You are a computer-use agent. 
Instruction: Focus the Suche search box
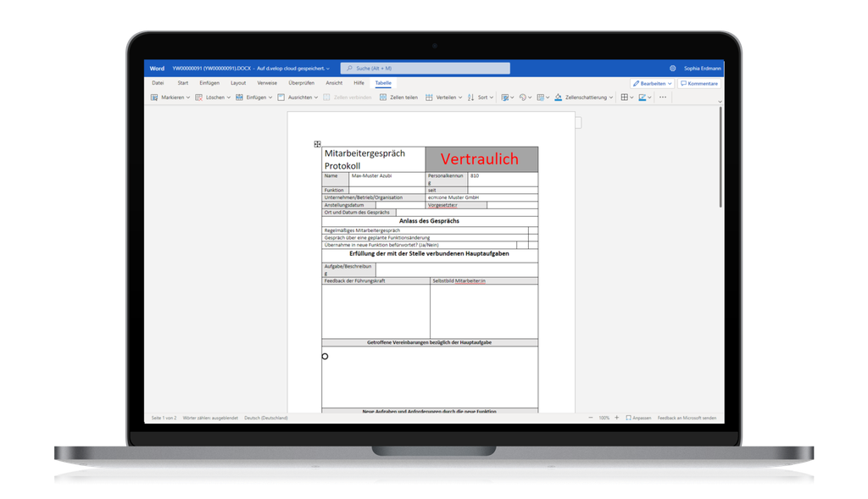pyautogui.click(x=426, y=69)
